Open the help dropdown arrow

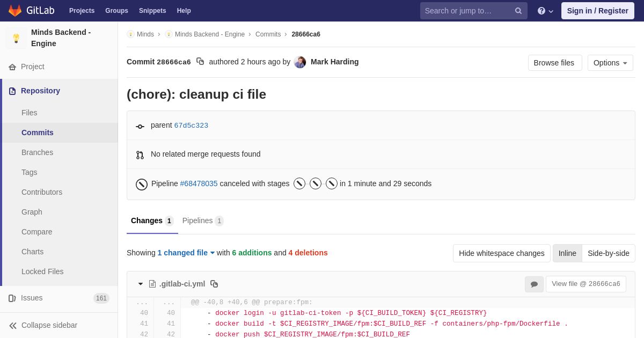551,11
